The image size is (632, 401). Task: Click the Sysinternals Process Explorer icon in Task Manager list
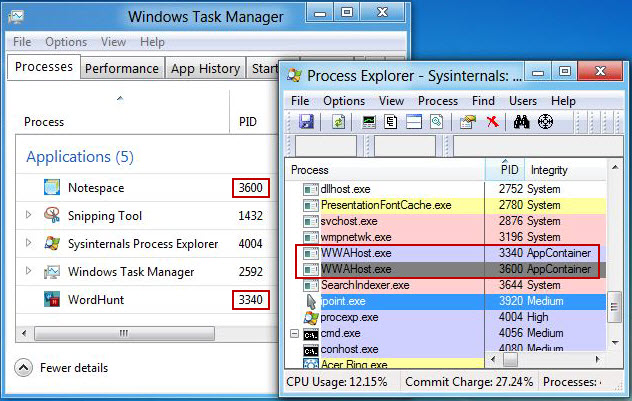[x=52, y=243]
